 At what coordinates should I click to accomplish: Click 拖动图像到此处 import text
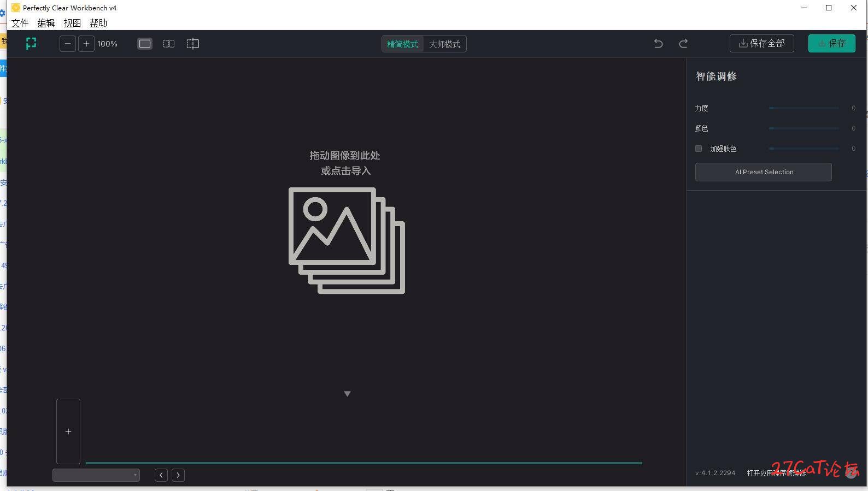[345, 156]
